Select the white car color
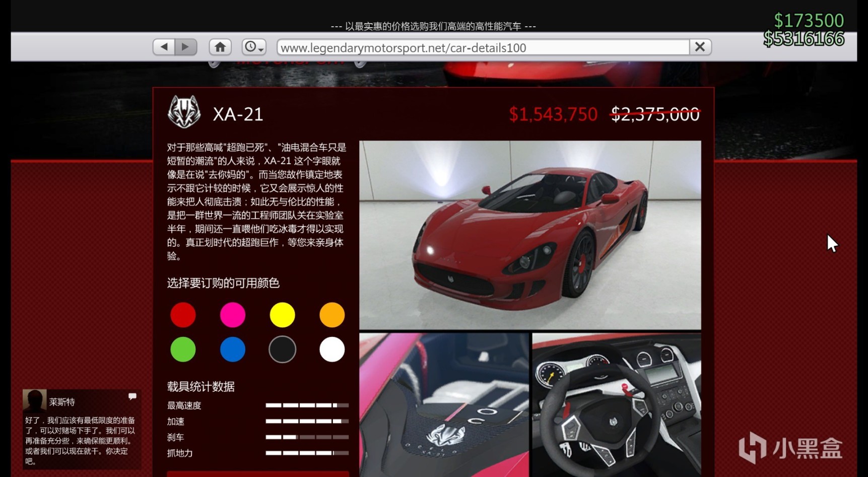Viewport: 868px width, 477px height. (332, 349)
